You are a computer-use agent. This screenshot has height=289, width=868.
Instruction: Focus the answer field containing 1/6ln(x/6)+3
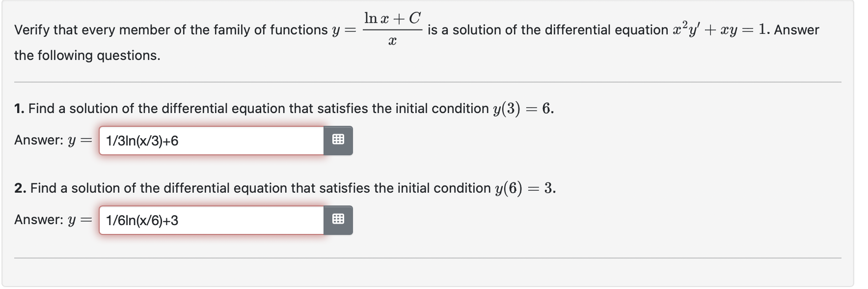coord(212,220)
